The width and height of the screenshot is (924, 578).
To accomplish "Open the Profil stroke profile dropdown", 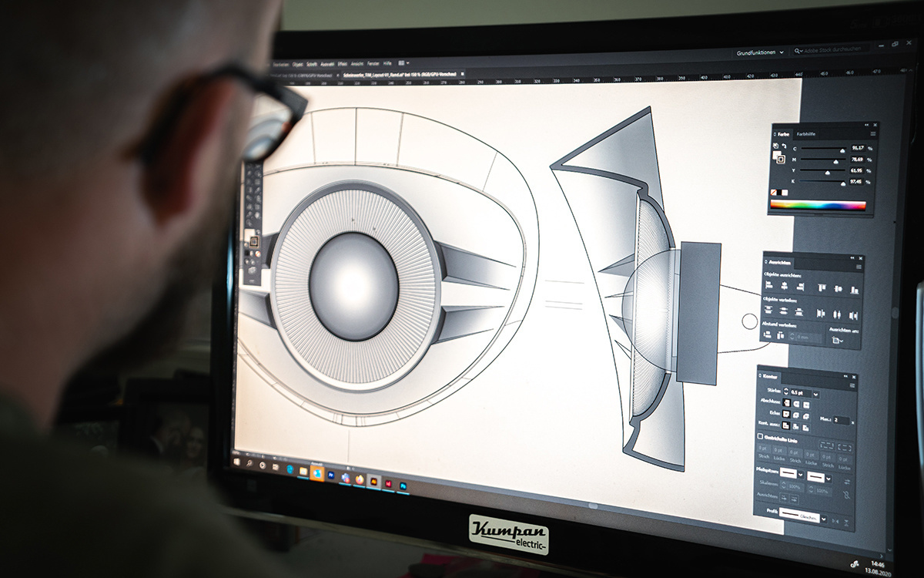I will click(825, 520).
